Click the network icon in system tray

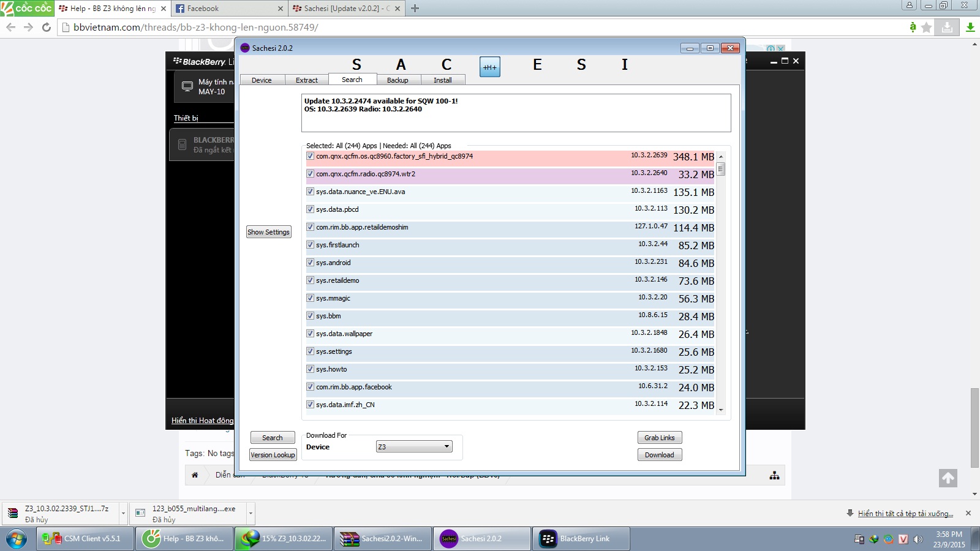(x=859, y=539)
